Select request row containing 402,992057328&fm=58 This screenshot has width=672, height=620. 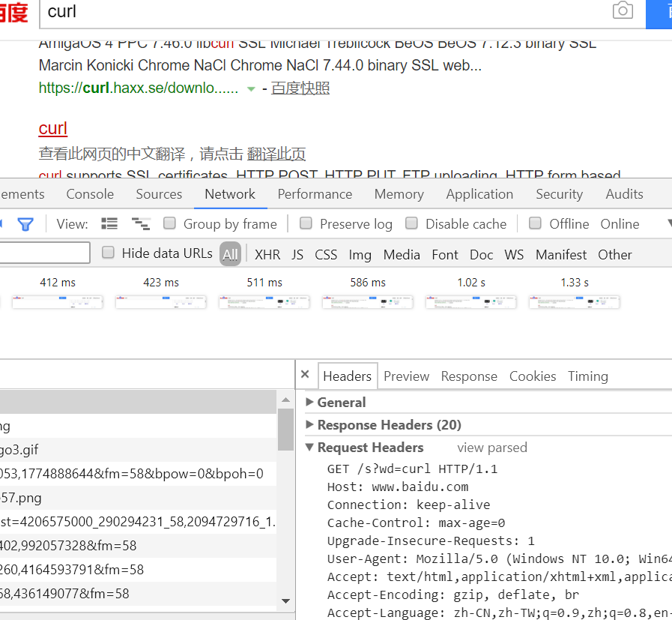[x=138, y=546]
